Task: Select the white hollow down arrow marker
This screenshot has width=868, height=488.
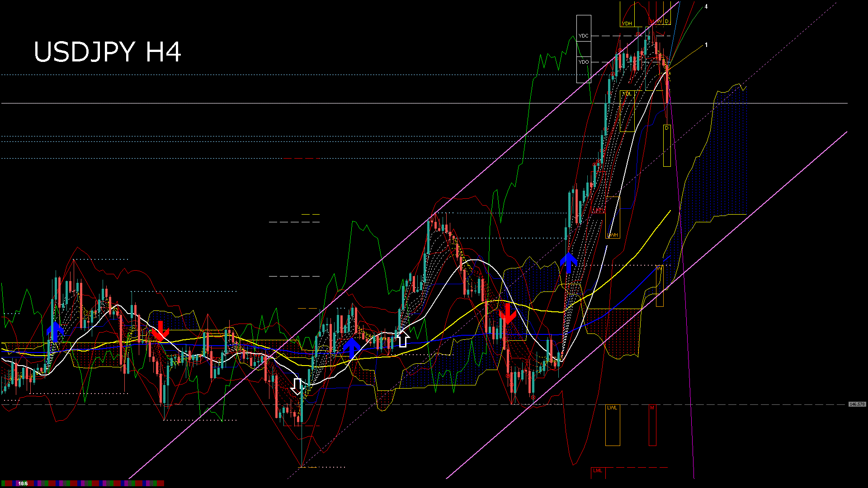Action: click(297, 386)
